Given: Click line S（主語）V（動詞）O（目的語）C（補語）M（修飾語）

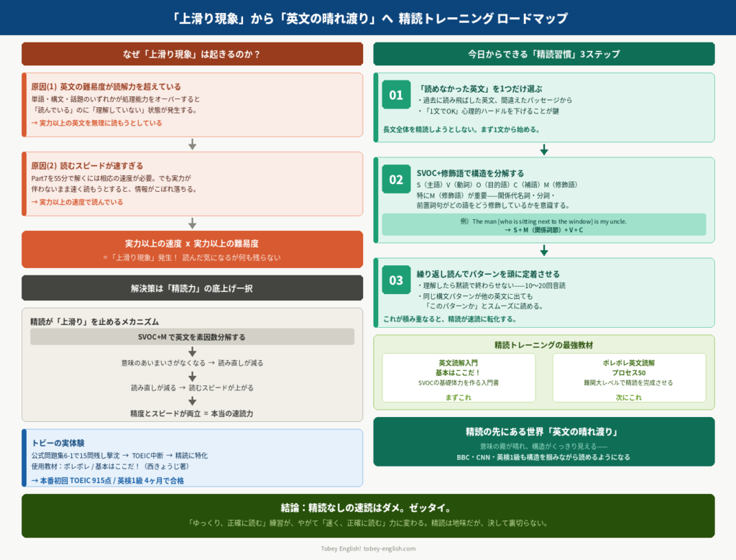Looking at the screenshot, I should (x=497, y=185).
